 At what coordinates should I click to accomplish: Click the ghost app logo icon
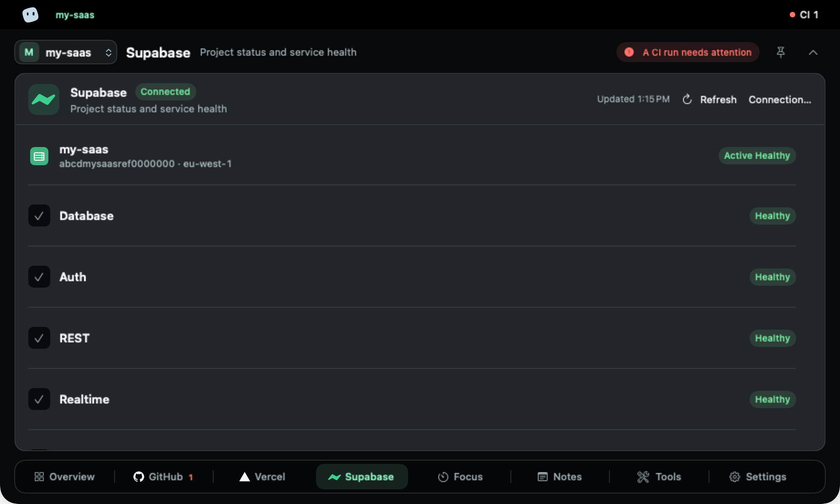(x=31, y=15)
